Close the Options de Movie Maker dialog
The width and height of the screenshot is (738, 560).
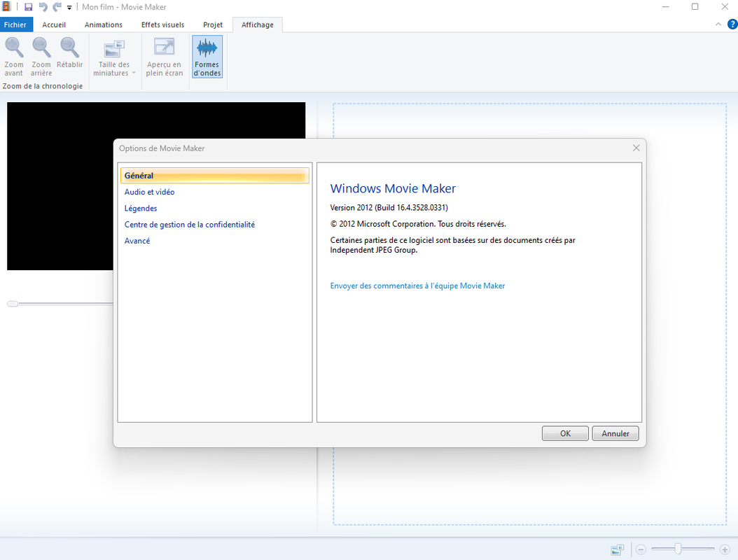click(636, 148)
